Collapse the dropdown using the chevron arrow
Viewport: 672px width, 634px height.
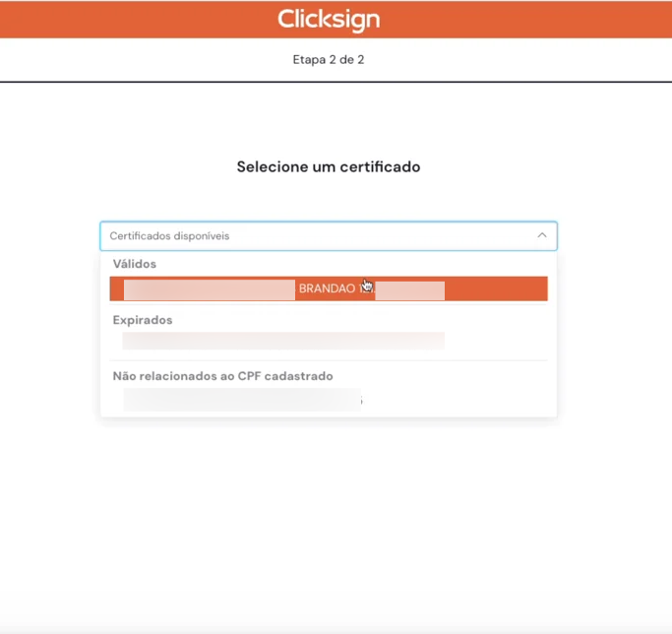coord(541,236)
